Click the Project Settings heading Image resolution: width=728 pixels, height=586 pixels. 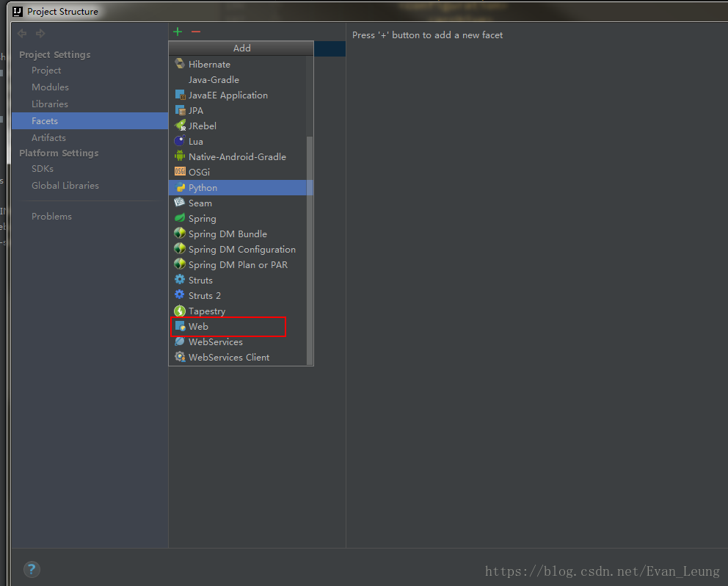[x=55, y=54]
